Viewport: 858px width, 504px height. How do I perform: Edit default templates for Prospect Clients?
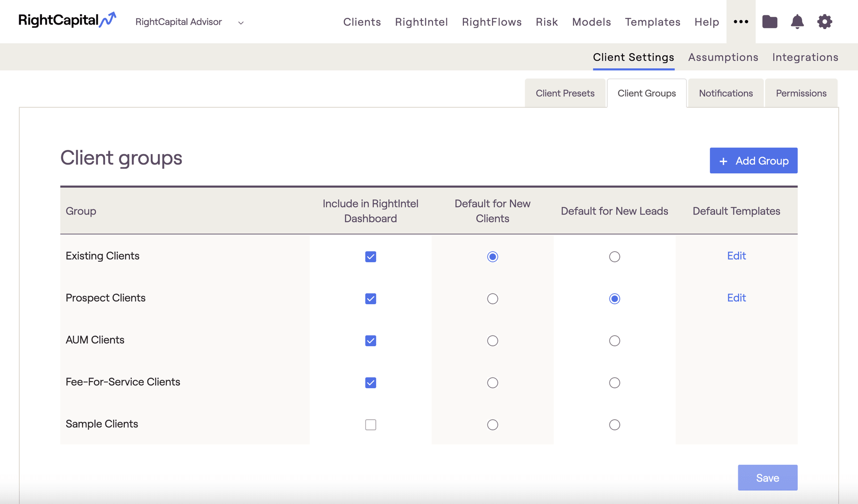pos(736,298)
